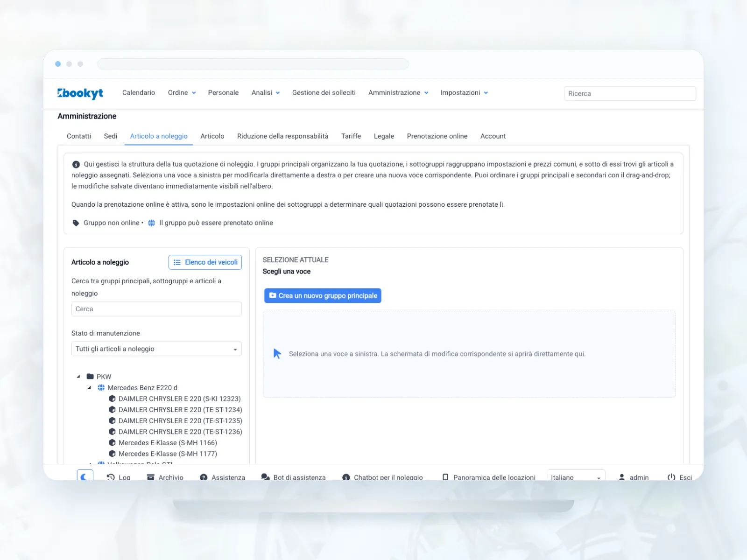Click the online-bookable globe legend icon
Viewport: 747px width, 560px height.
pos(151,223)
